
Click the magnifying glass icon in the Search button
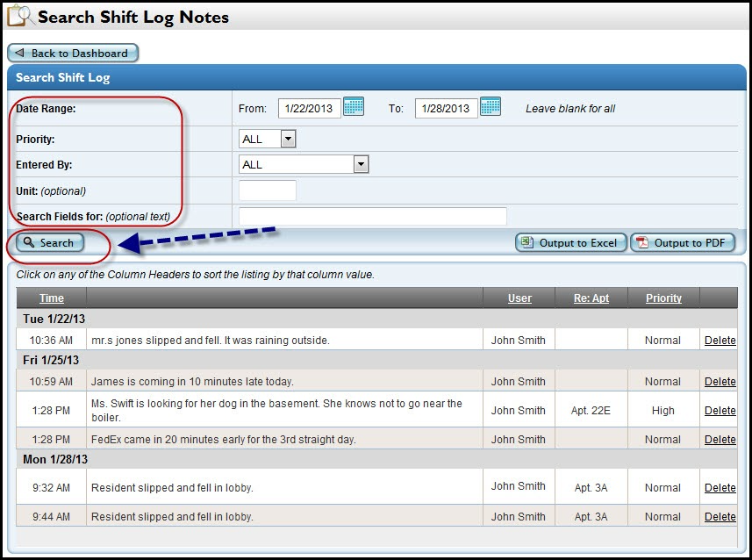click(30, 243)
